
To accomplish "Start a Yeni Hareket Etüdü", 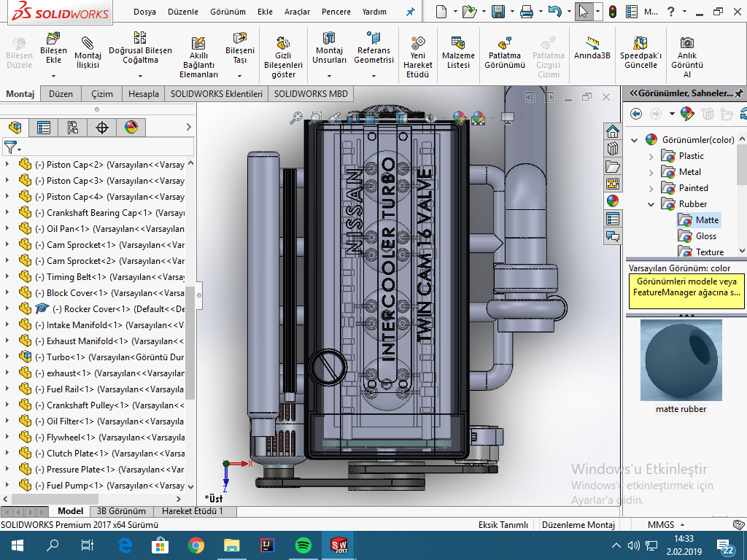I will tap(417, 43).
